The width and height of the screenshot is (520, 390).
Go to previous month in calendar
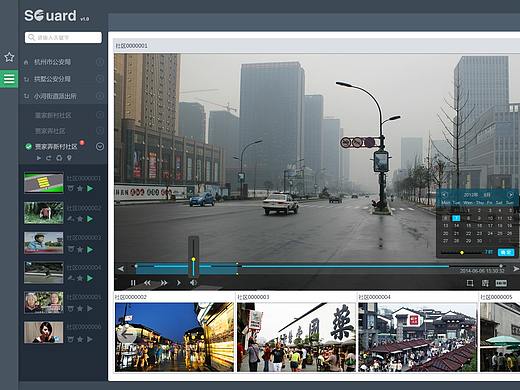click(444, 194)
